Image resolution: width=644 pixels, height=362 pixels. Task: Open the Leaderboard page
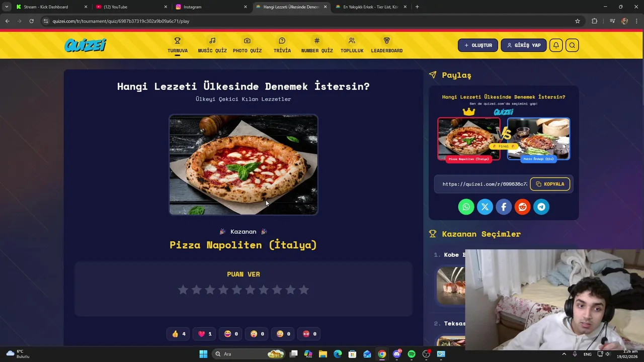(x=386, y=45)
